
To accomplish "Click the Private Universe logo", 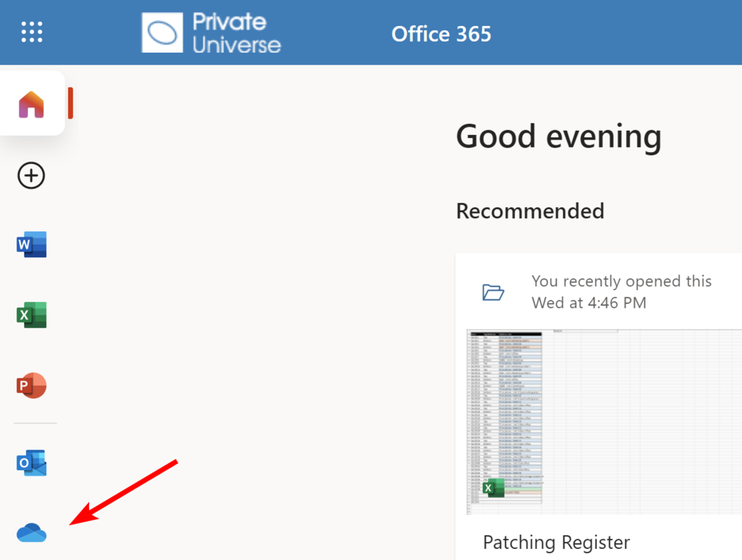I will 210,32.
